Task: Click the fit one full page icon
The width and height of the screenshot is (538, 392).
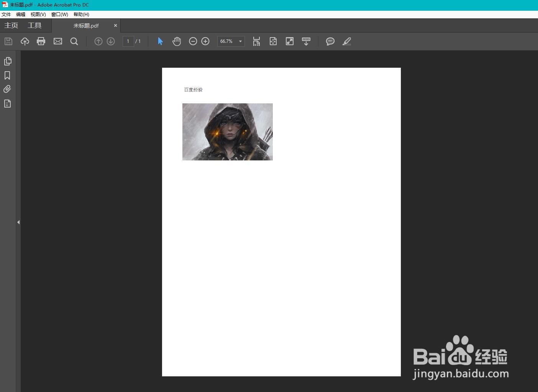Action: [x=273, y=41]
